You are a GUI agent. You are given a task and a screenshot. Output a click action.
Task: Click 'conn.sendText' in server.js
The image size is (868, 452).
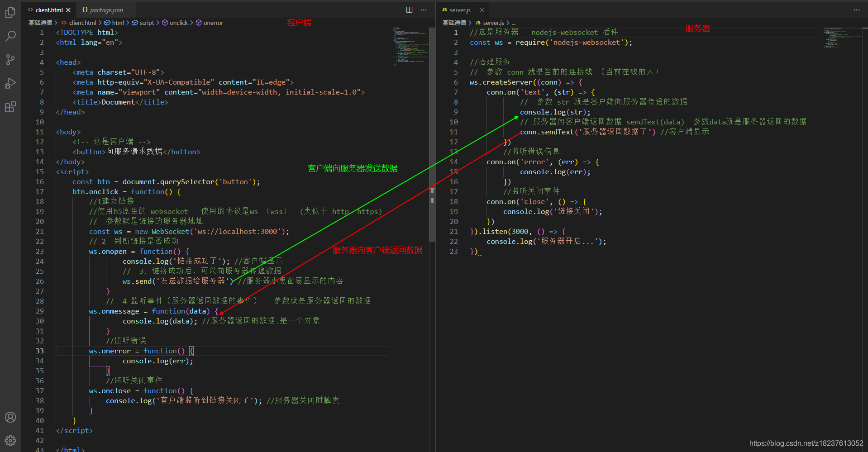[547, 132]
